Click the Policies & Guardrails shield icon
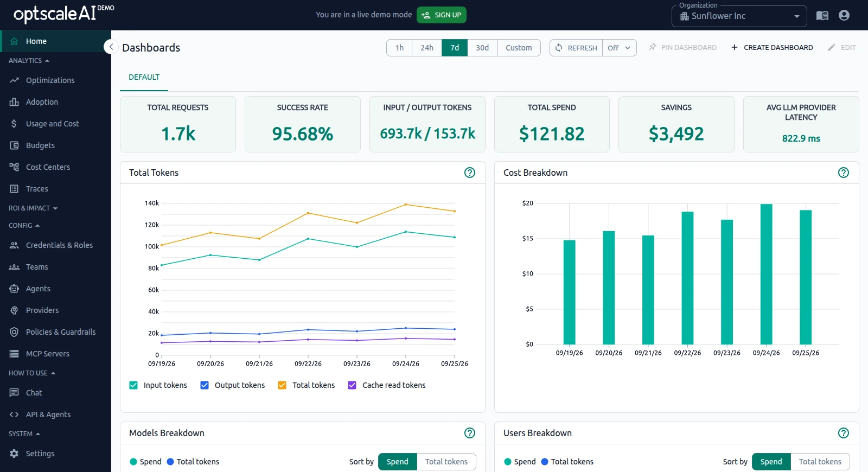 coord(14,332)
